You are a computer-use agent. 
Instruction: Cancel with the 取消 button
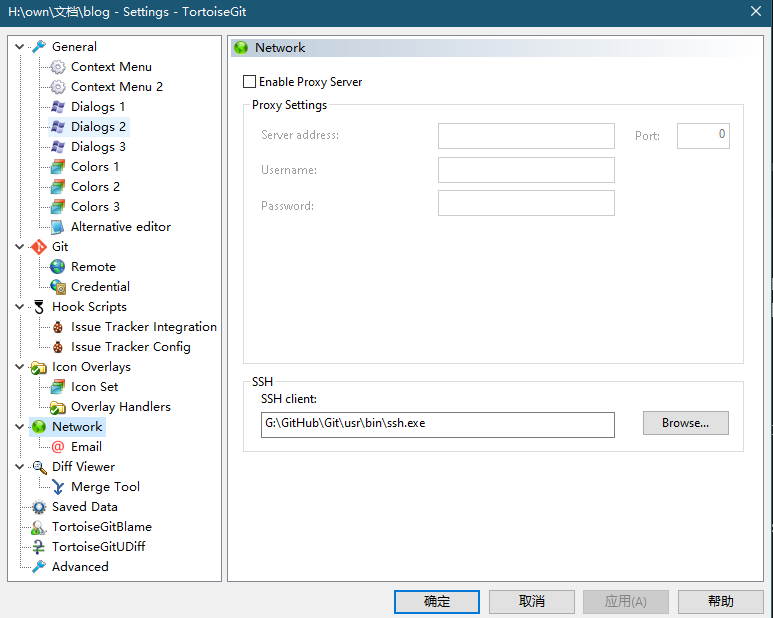click(x=531, y=602)
